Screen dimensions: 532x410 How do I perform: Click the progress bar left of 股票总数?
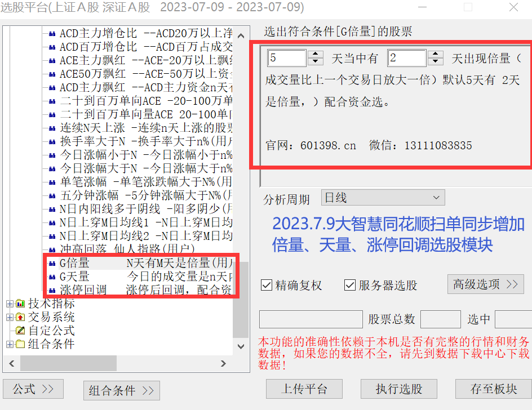point(311,319)
